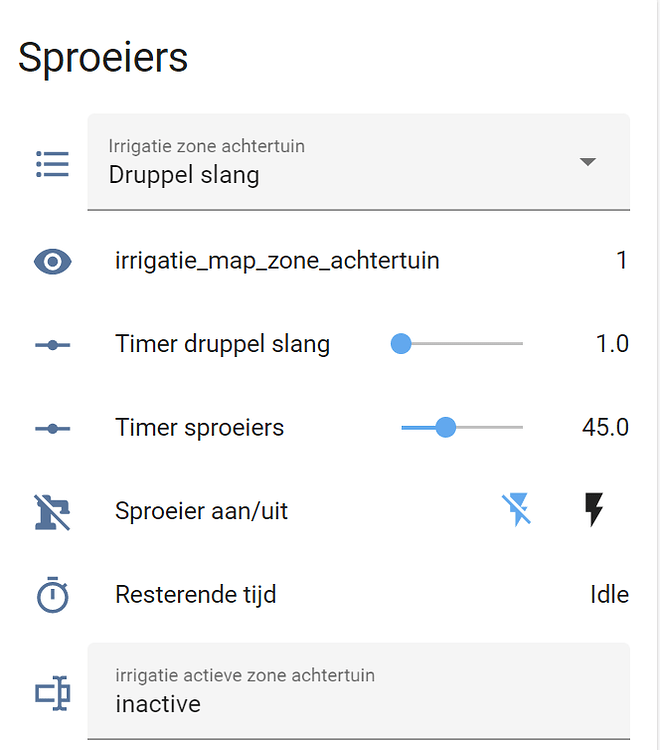This screenshot has height=750, width=660.
Task: Open irrigatie_map_zone_achtertuin entity details
Action: click(277, 261)
